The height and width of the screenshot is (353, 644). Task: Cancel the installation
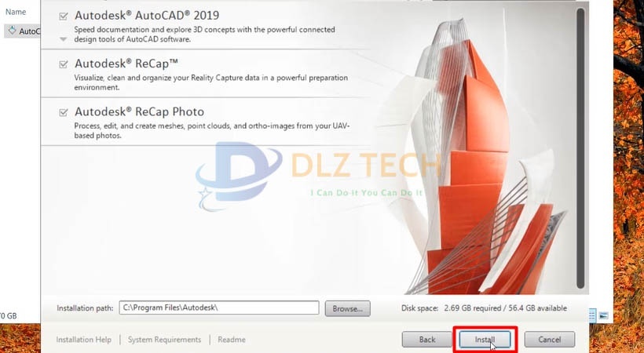tap(550, 340)
